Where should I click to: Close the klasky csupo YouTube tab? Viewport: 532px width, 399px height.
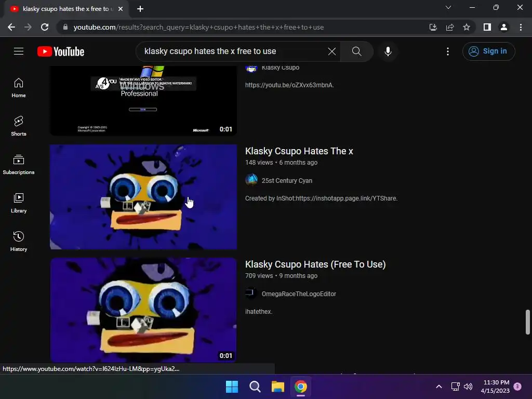pyautogui.click(x=121, y=9)
